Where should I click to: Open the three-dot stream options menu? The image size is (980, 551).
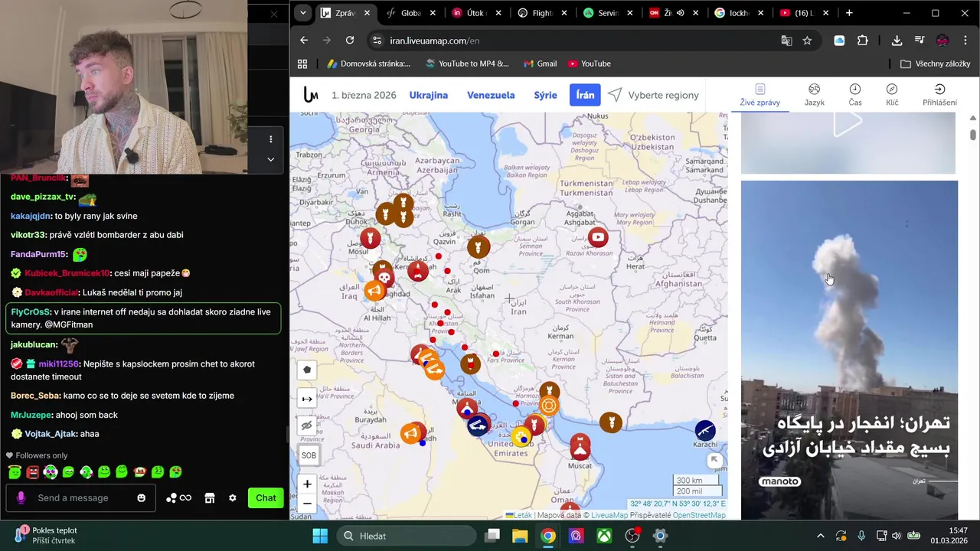click(270, 139)
